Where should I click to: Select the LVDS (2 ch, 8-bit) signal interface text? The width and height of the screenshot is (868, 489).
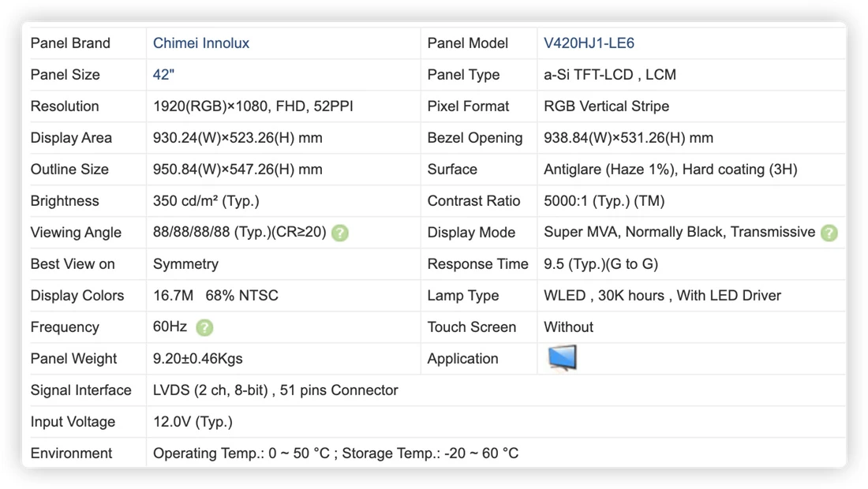(275, 390)
